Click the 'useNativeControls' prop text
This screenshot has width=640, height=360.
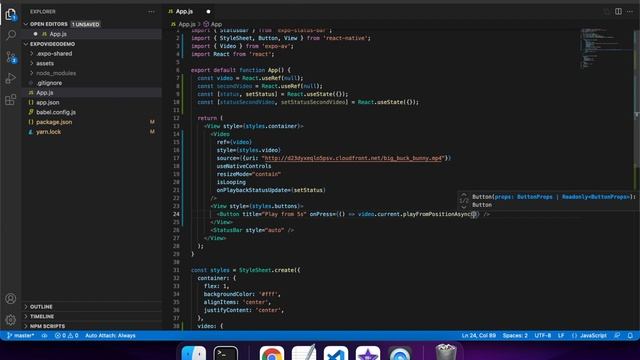click(244, 166)
